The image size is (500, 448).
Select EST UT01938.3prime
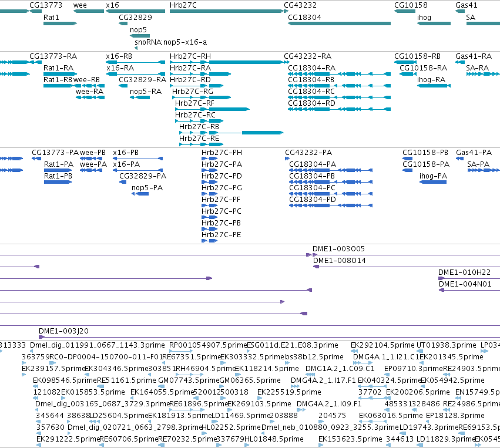pos(447,345)
